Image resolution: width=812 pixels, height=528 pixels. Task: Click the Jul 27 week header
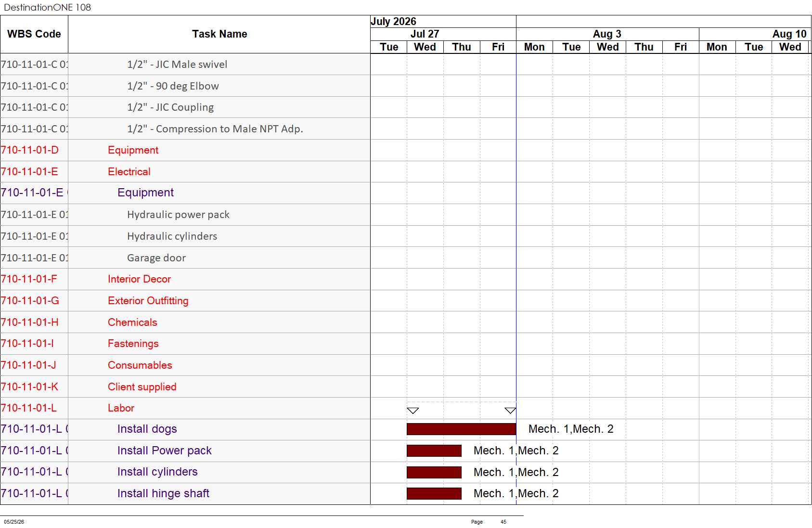tap(425, 34)
